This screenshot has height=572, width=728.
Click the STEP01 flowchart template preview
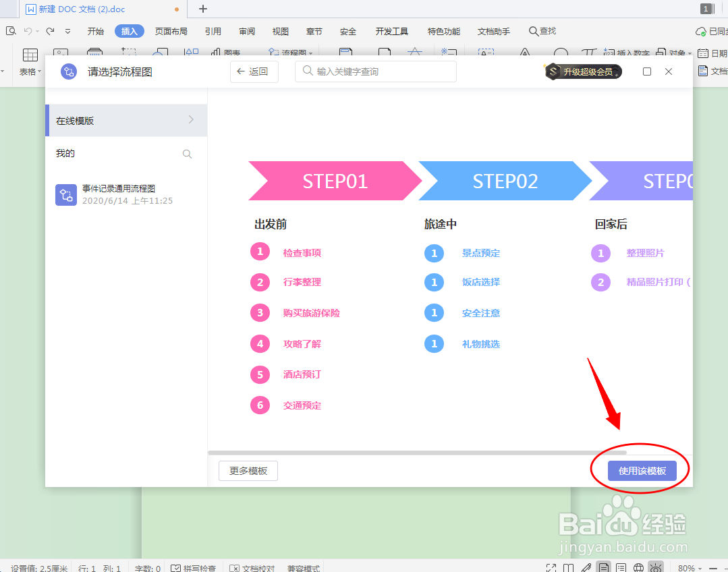point(334,181)
